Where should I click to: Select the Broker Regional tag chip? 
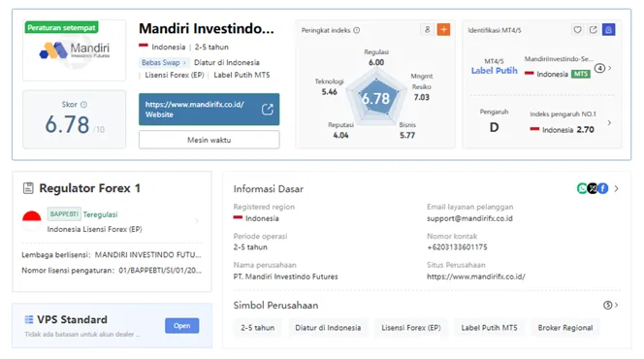pyautogui.click(x=565, y=328)
